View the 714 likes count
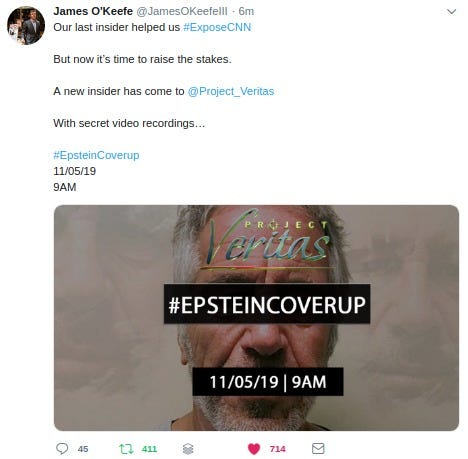Viewport: 468px width, 459px height. click(x=277, y=449)
